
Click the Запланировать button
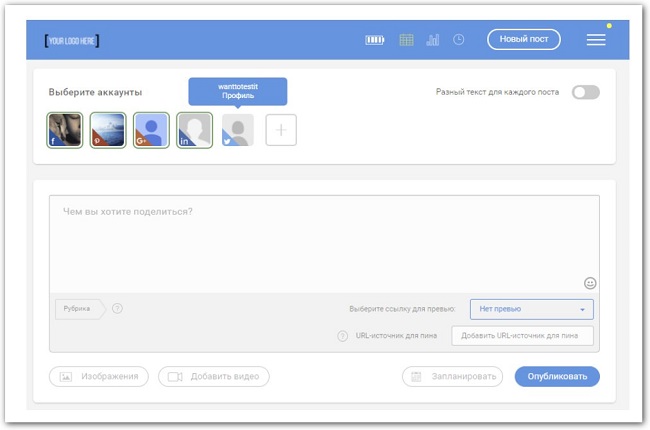[452, 377]
